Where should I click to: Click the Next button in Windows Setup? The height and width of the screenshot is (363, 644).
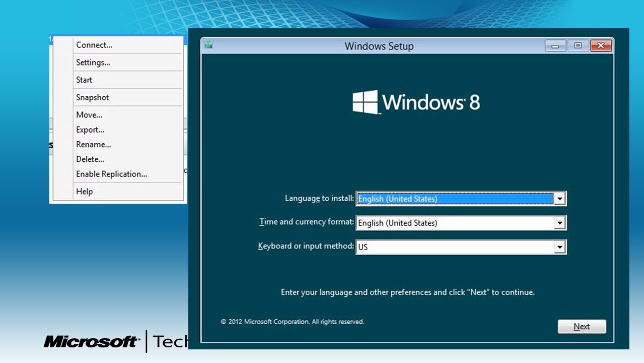click(x=582, y=327)
